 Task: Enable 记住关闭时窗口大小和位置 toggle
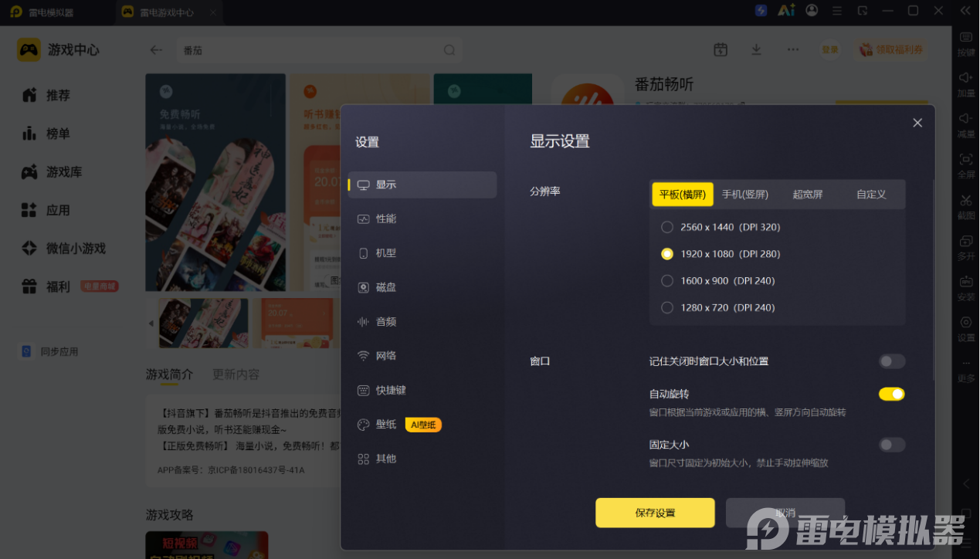[x=892, y=361]
